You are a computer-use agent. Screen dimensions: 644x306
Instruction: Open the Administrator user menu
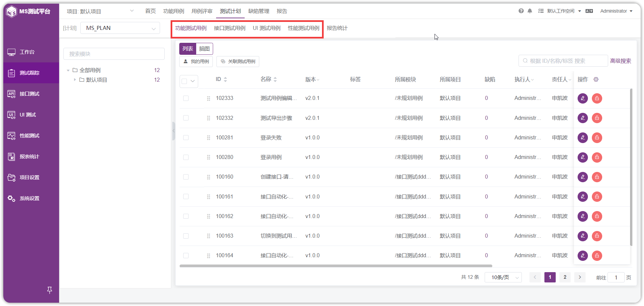pos(616,11)
